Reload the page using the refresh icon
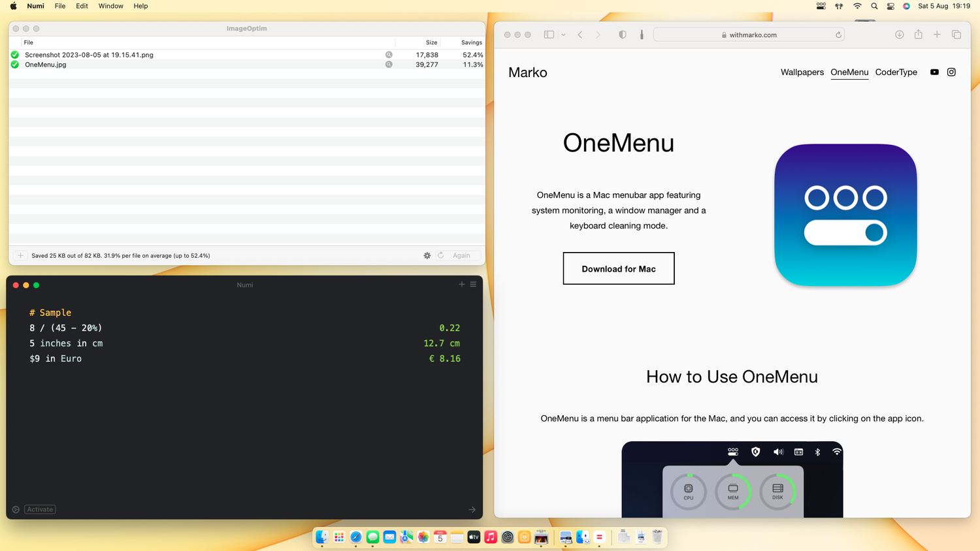The height and width of the screenshot is (551, 980). pyautogui.click(x=838, y=34)
